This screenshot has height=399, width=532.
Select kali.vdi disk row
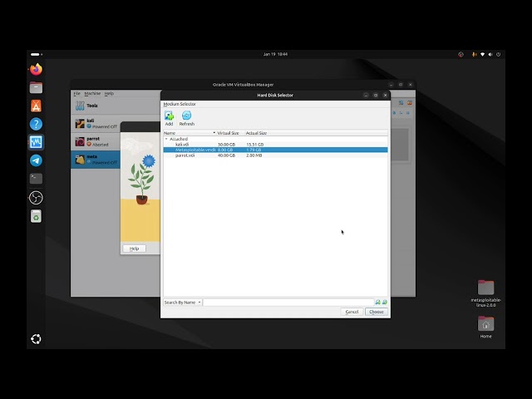point(275,145)
